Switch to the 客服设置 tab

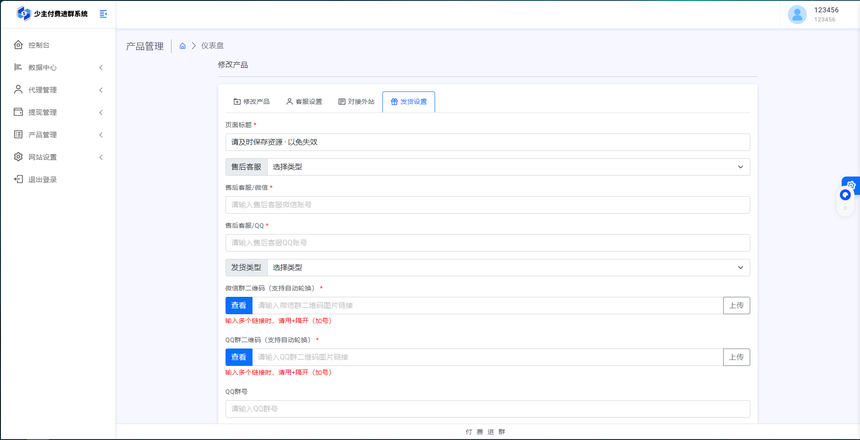[x=304, y=102]
